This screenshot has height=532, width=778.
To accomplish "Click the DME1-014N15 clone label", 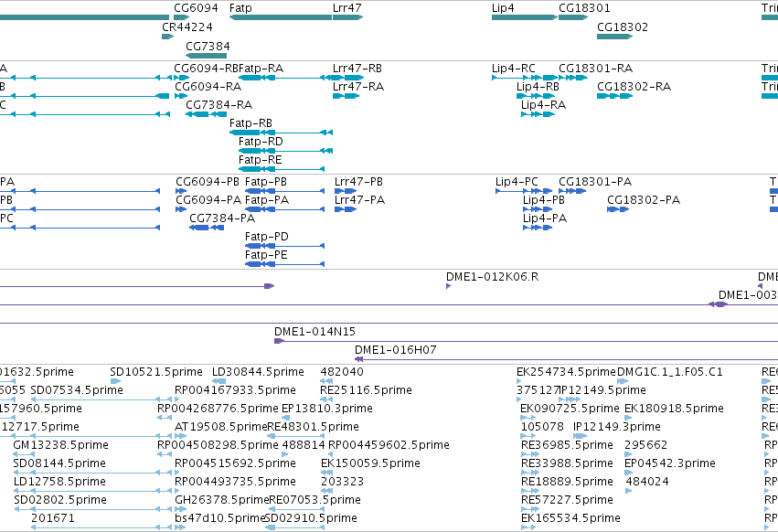I will click(x=314, y=332).
